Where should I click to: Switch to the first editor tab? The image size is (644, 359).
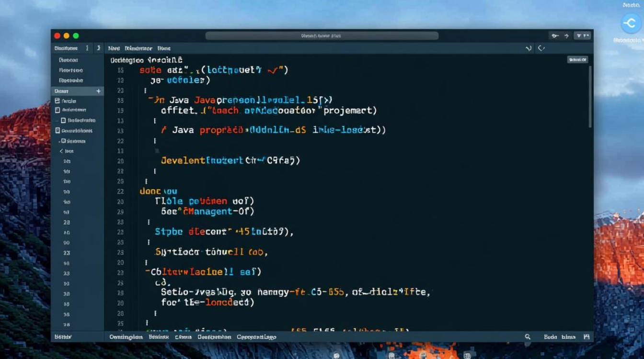pyautogui.click(x=114, y=48)
